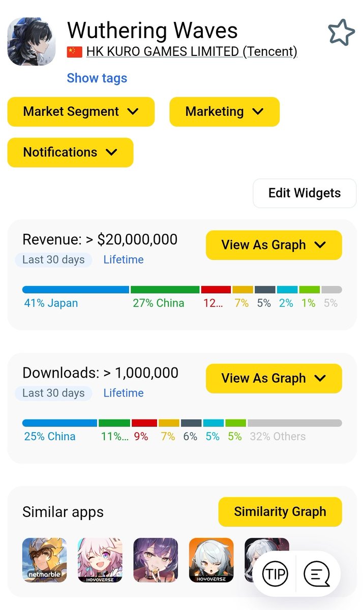The height and width of the screenshot is (610, 364).
Task: Open the Notifications dropdown
Action: pos(70,152)
